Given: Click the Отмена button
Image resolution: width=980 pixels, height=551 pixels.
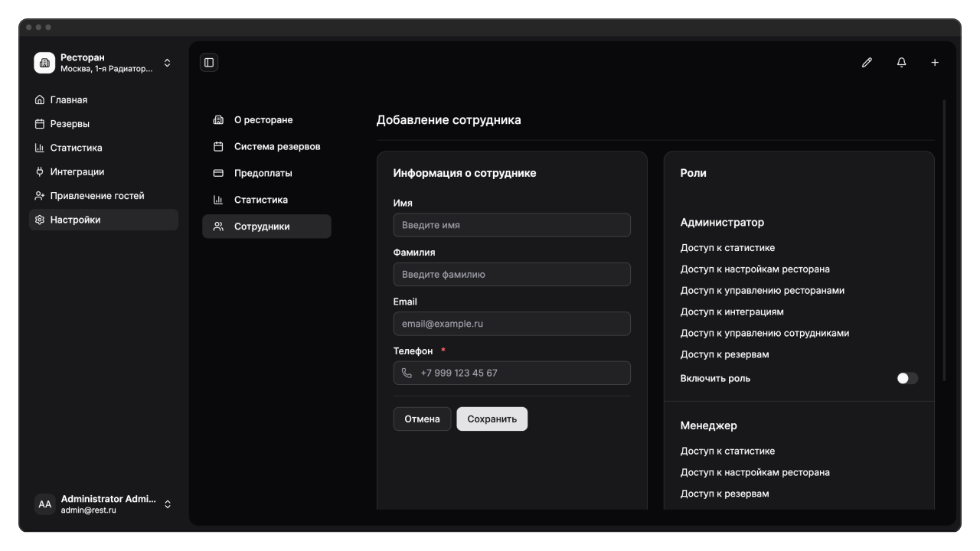Looking at the screenshot, I should coord(422,419).
